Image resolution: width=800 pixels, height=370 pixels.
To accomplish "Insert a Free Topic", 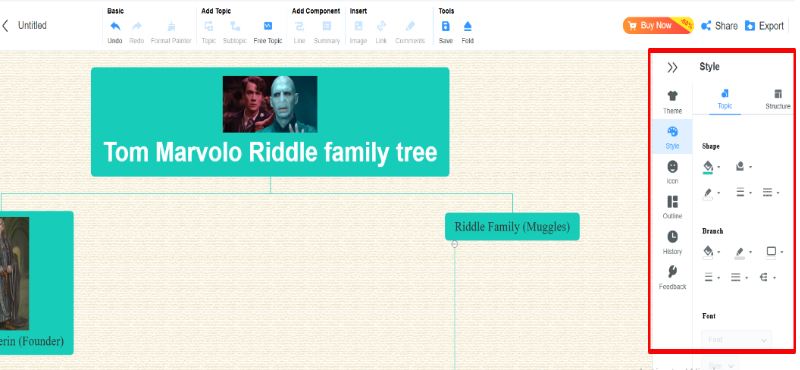I will coord(268,32).
